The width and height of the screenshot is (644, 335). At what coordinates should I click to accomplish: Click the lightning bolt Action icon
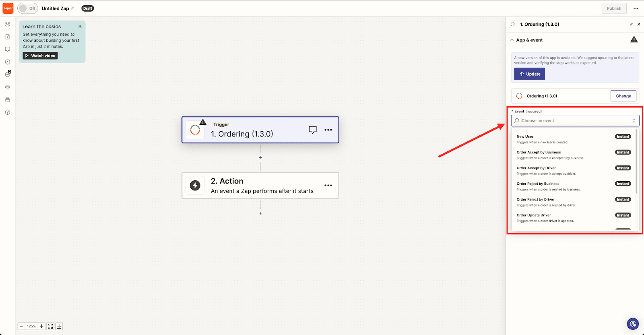tap(195, 185)
